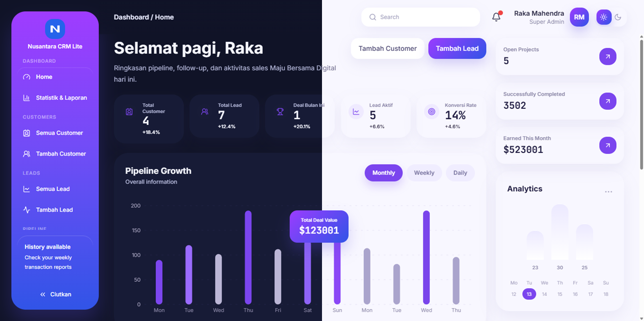Click the History available card
Screen dimensions: 644x321
coord(55,257)
